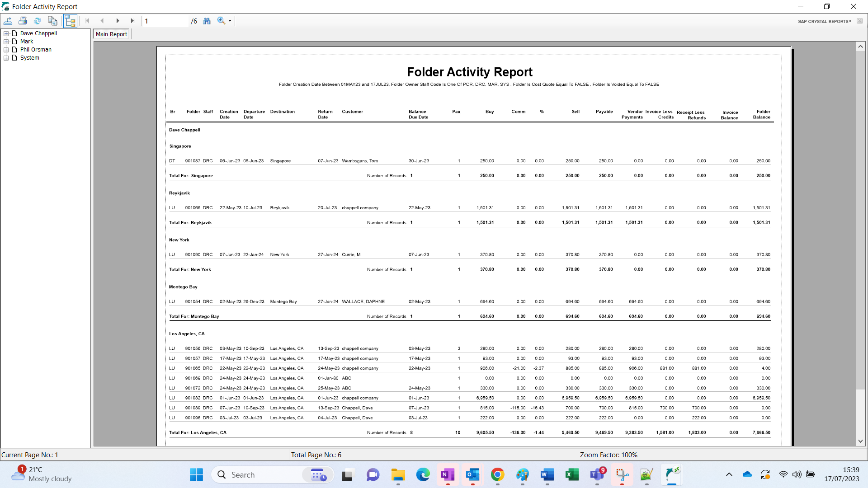Open OneNote from taskbar
Viewport: 868px width, 488px height.
[448, 475]
